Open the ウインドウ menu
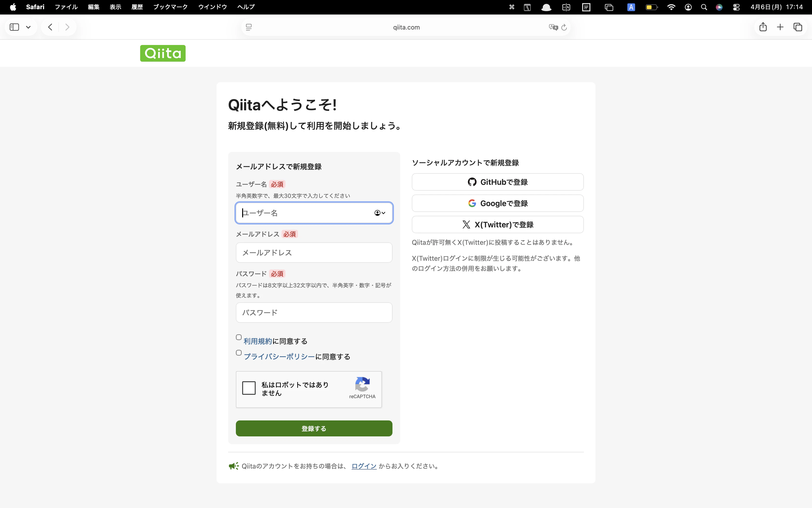This screenshot has height=508, width=812. [x=212, y=7]
